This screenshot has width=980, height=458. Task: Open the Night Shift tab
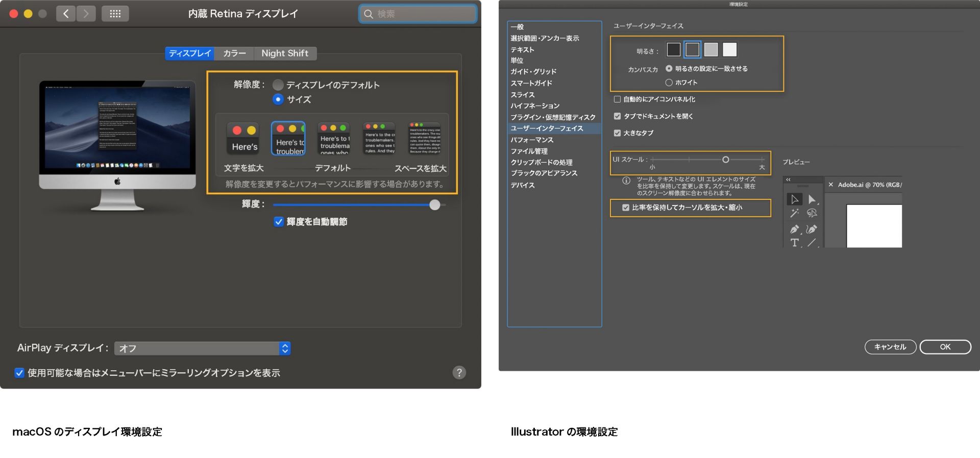coord(285,54)
